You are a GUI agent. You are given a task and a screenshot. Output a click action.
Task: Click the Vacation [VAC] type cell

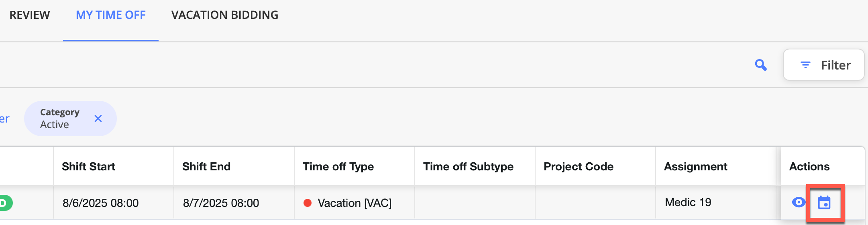tap(355, 203)
